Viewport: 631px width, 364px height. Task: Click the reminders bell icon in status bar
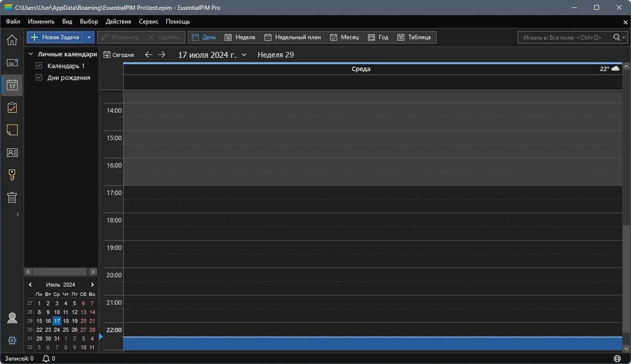[46, 359]
